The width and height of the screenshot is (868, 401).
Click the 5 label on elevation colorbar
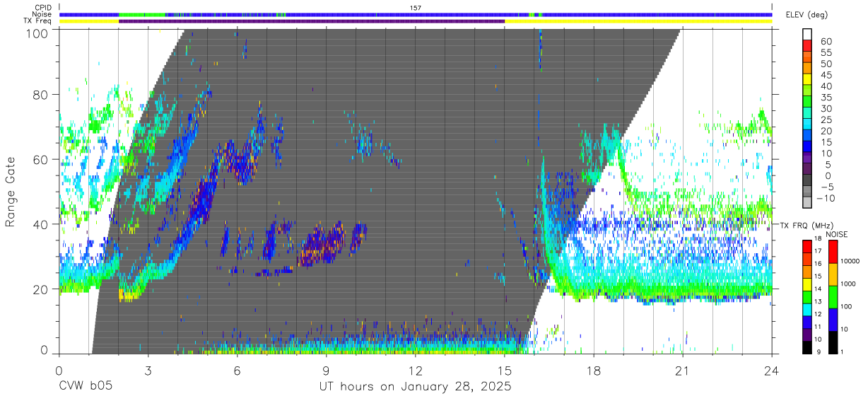828,164
